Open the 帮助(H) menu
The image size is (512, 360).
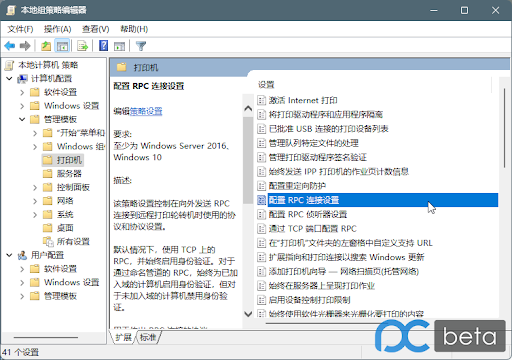[x=134, y=29]
